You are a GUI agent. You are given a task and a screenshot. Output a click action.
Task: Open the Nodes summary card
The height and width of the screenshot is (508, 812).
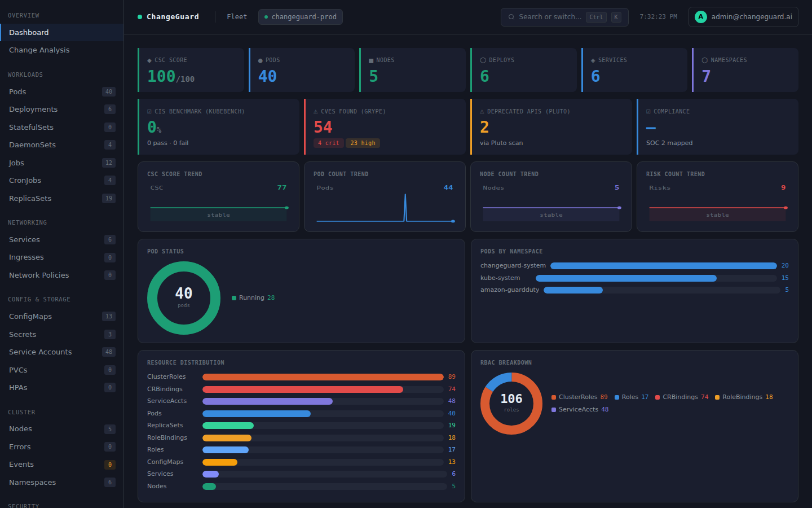pos(412,70)
